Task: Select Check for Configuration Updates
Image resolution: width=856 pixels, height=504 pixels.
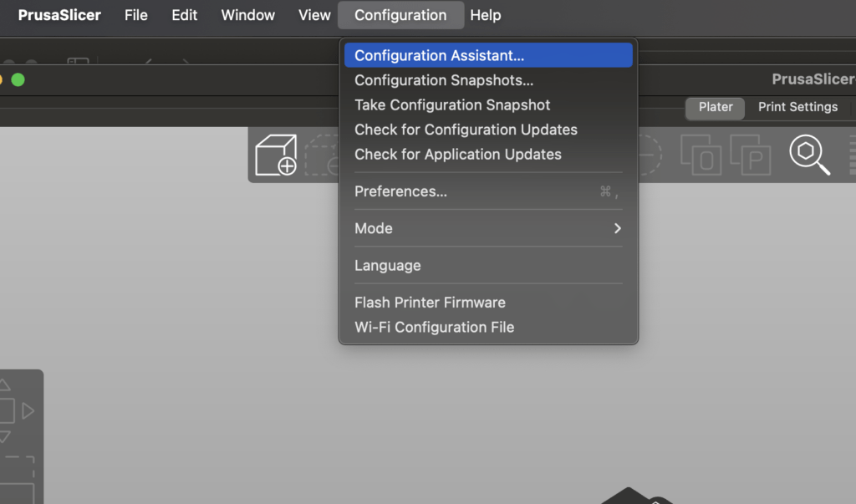Action: [x=466, y=130]
